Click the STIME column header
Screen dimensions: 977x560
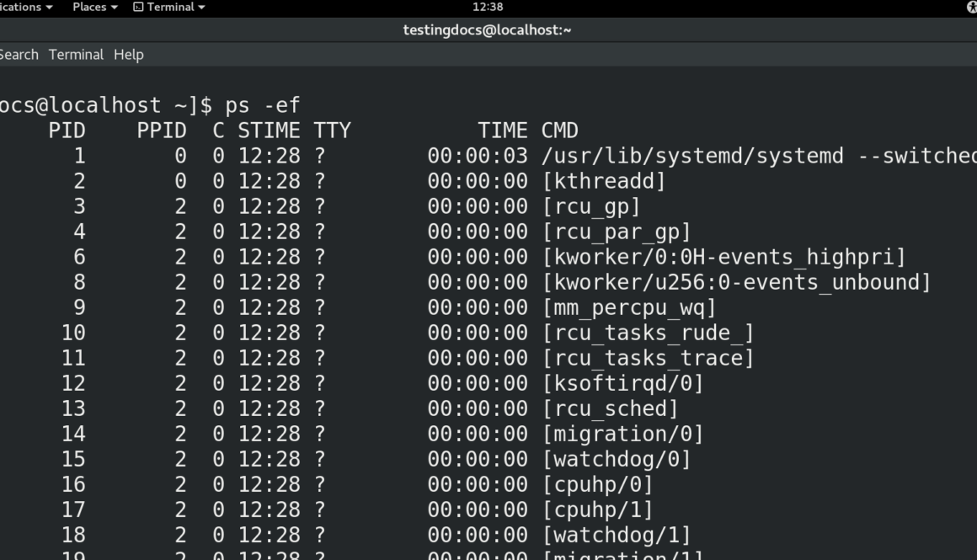[x=269, y=131]
